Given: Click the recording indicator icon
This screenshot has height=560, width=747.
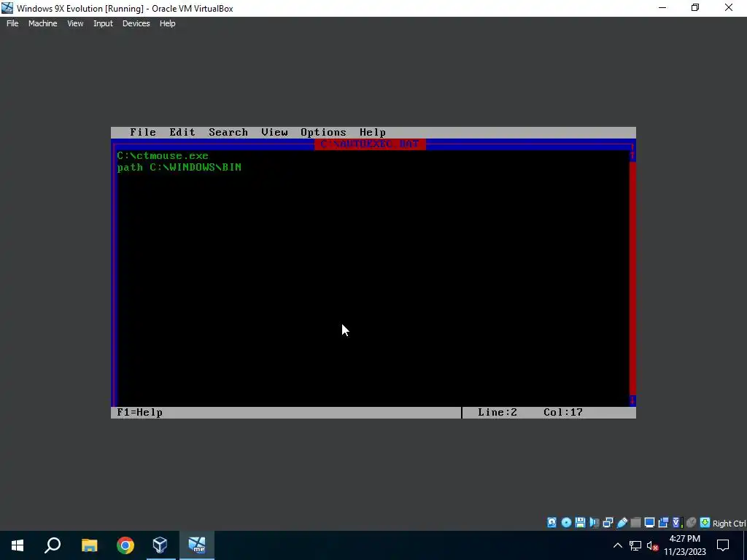Looking at the screenshot, I should 663,523.
